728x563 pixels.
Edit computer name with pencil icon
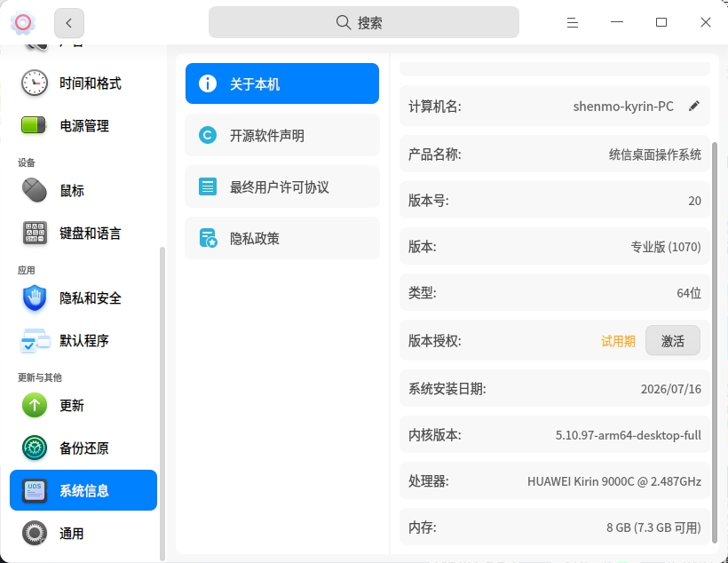click(693, 107)
